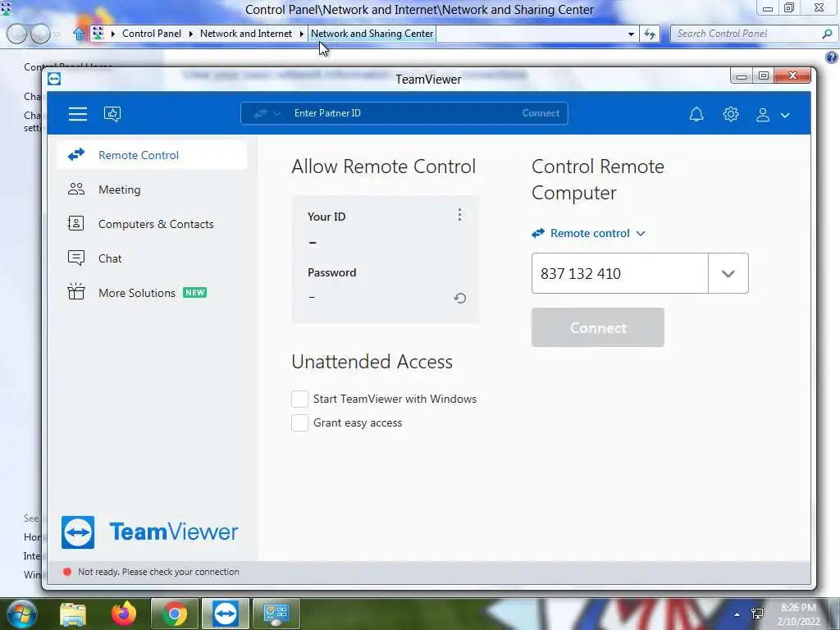Open the address bar history dropdown

(631, 34)
